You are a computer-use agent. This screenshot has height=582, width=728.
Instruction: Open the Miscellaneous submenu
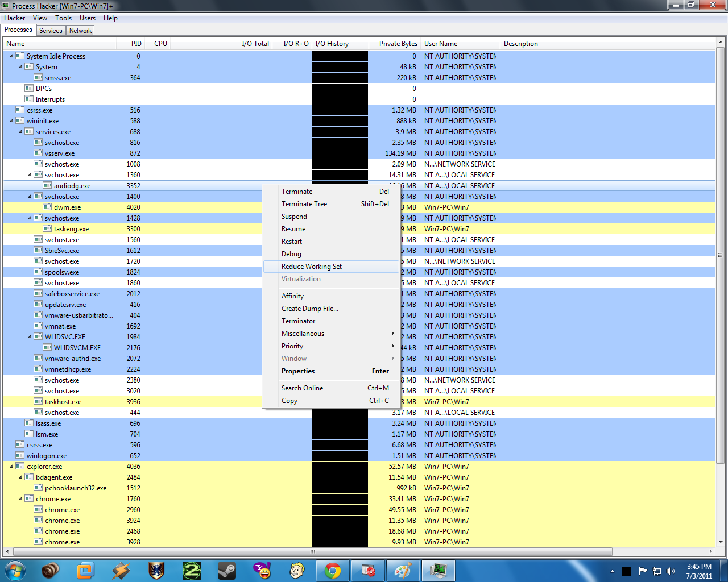(331, 334)
